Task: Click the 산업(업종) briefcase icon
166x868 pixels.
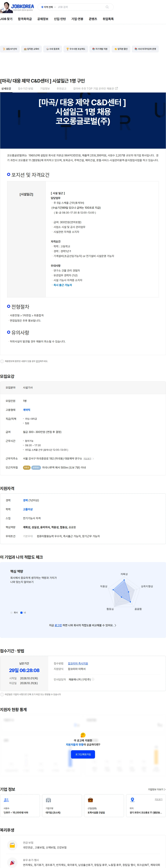Action: (x=90, y=800)
